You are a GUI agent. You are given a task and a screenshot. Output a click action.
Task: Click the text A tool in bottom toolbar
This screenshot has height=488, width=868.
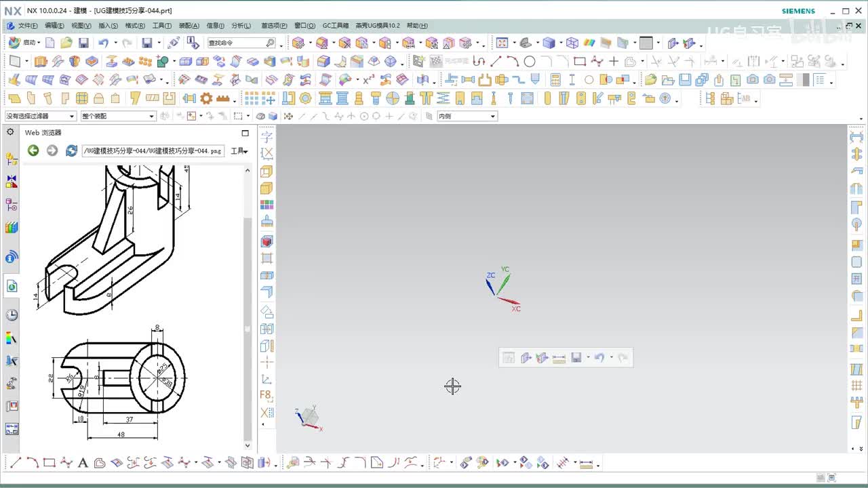83,463
